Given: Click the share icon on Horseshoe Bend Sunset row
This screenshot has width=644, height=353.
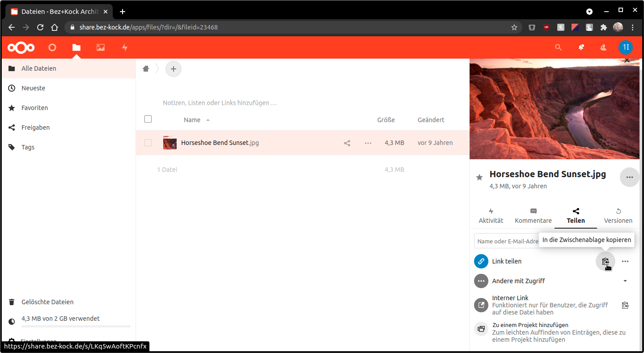Looking at the screenshot, I should [x=347, y=143].
